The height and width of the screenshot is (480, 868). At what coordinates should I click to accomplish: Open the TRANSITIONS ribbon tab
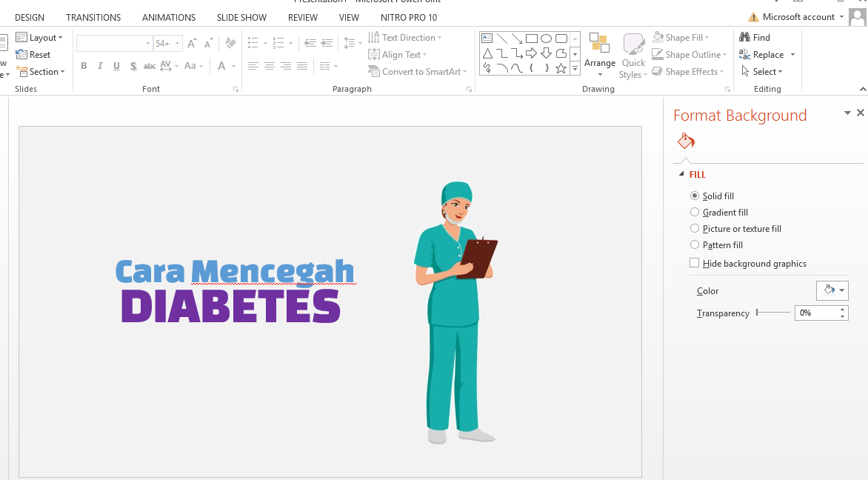pos(93,17)
